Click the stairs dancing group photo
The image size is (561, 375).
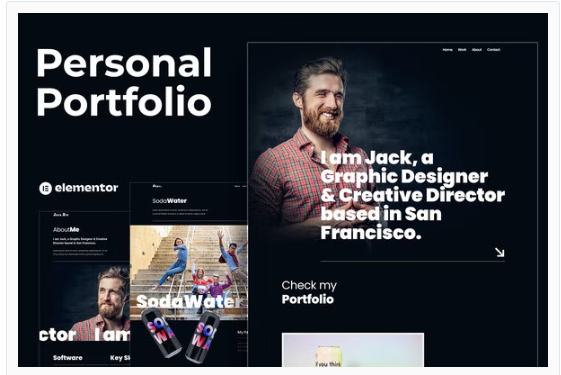(x=189, y=272)
